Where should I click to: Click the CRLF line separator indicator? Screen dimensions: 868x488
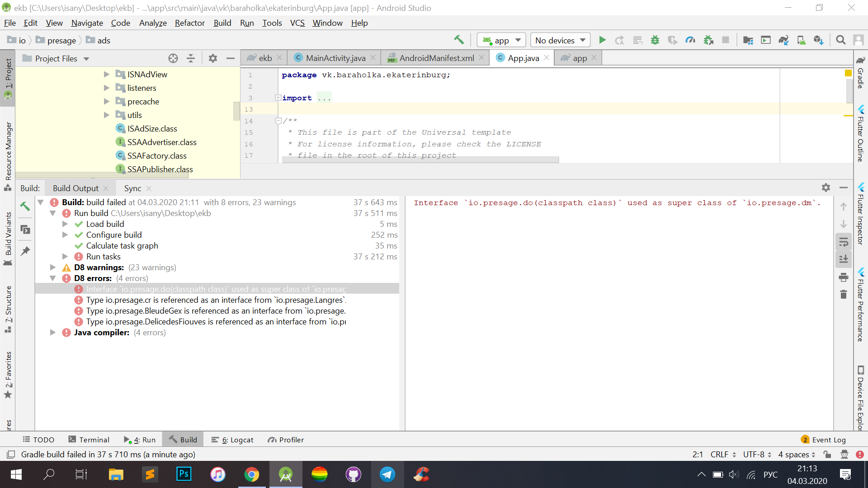[723, 454]
